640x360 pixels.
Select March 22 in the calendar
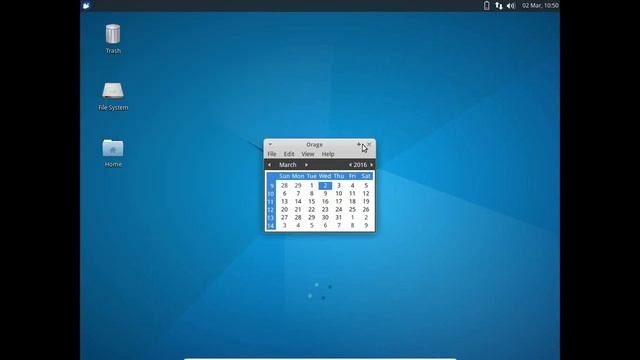[311, 209]
